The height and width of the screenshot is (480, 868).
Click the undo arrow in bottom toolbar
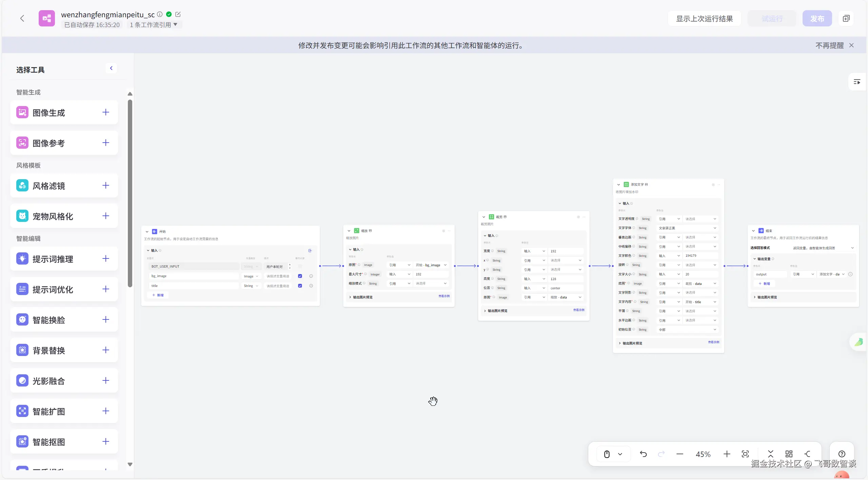click(x=643, y=454)
